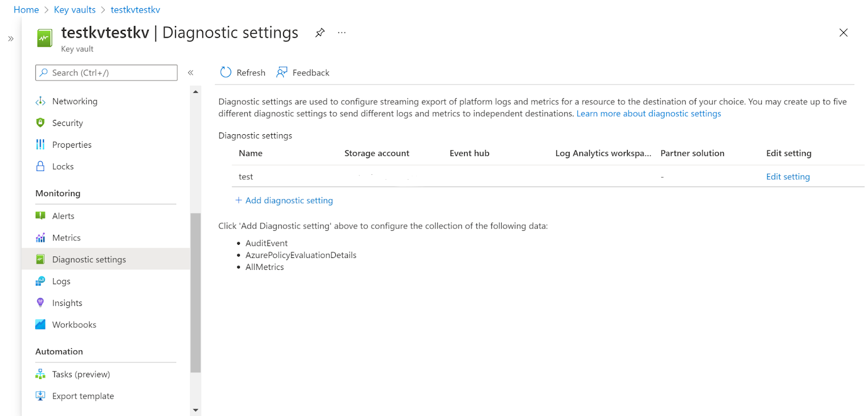Open the Locks padlock icon
The image size is (868, 416).
pos(41,166)
